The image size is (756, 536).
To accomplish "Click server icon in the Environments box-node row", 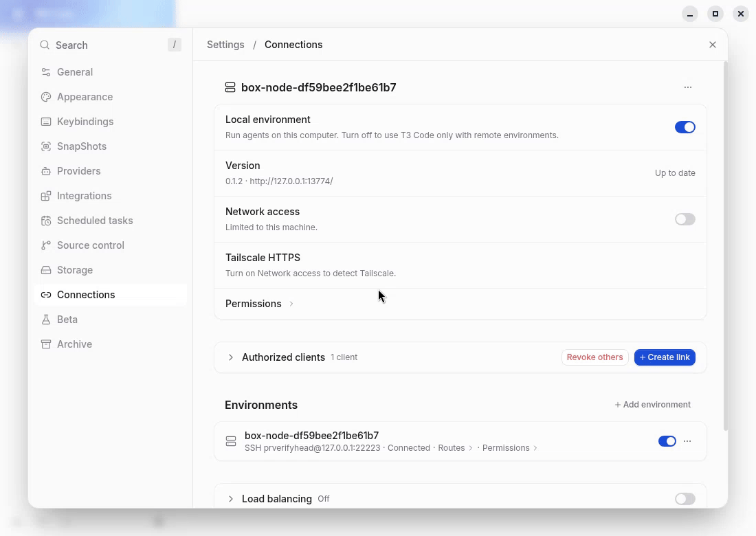I will pos(231,441).
